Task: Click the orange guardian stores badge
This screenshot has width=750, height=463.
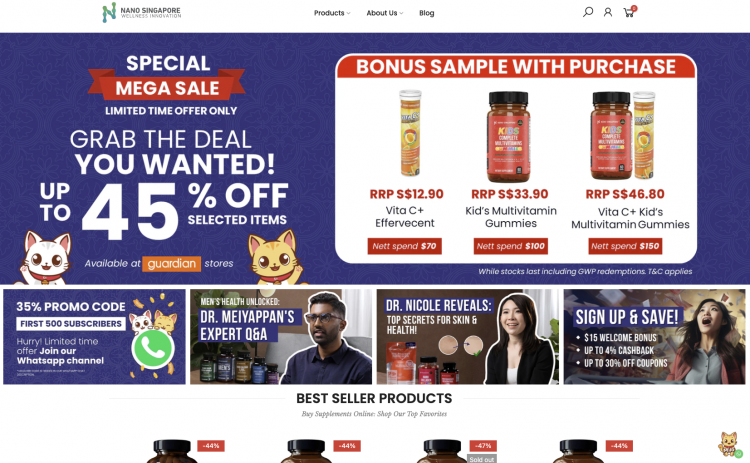Action: (171, 264)
